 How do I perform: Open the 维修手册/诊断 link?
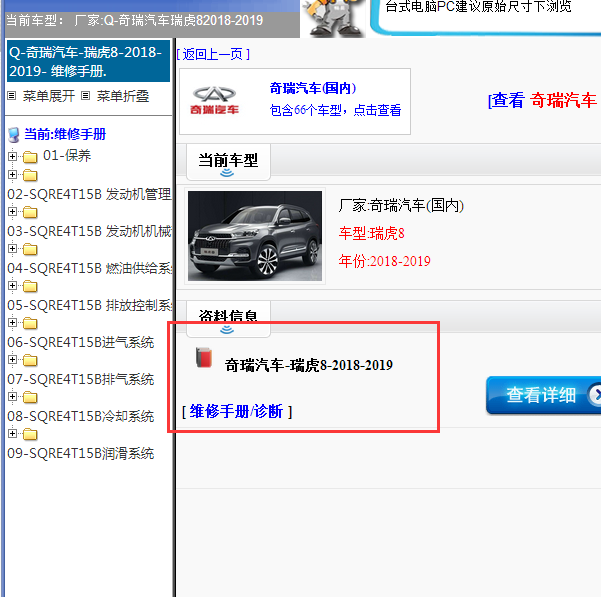click(236, 412)
